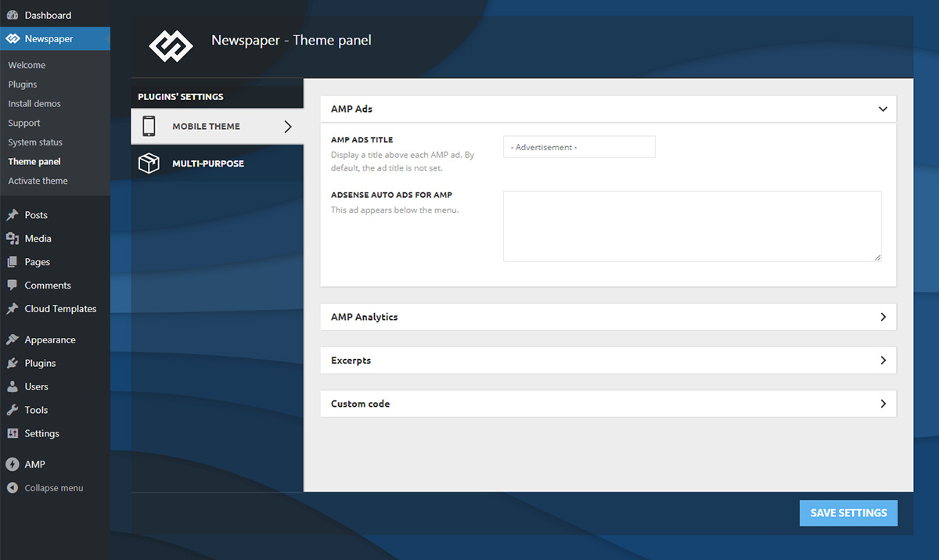Click the Multi-Purpose box icon
The height and width of the screenshot is (560, 939).
coord(149,163)
